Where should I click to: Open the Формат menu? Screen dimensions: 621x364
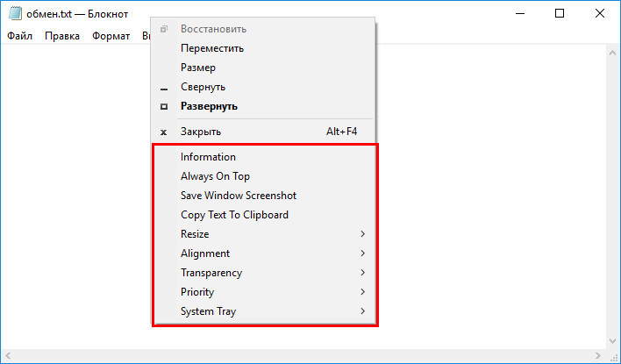click(111, 36)
